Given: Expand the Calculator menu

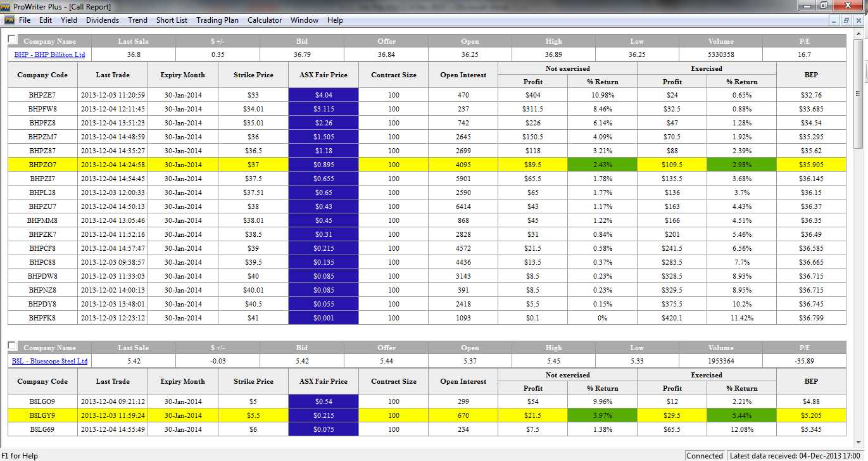Looking at the screenshot, I should pos(265,20).
